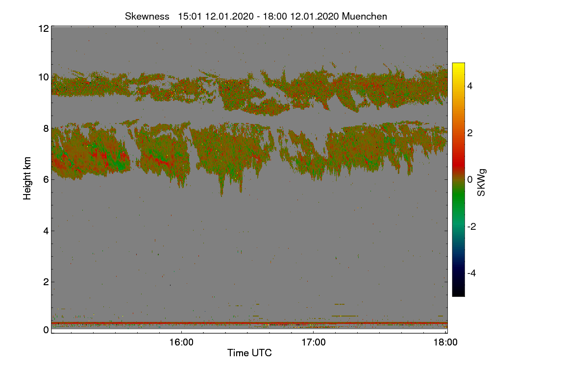Screen dimensions: 588x392
Task: Click the black bottom of the colorbar
Action: (458, 293)
